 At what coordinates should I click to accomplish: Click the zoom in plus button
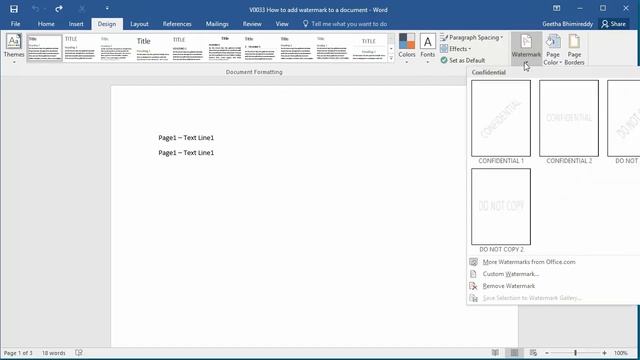click(604, 353)
